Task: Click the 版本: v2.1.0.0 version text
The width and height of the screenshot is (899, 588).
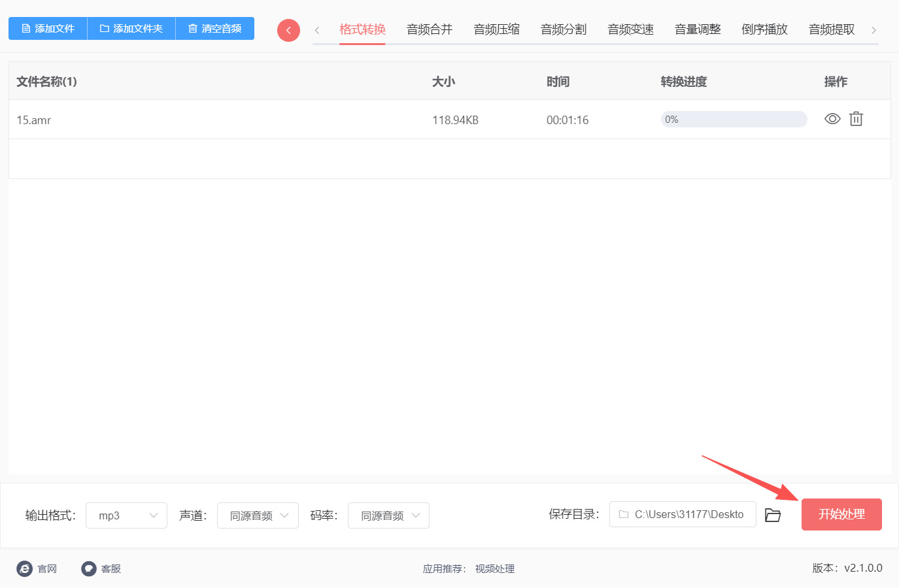Action: [847, 568]
